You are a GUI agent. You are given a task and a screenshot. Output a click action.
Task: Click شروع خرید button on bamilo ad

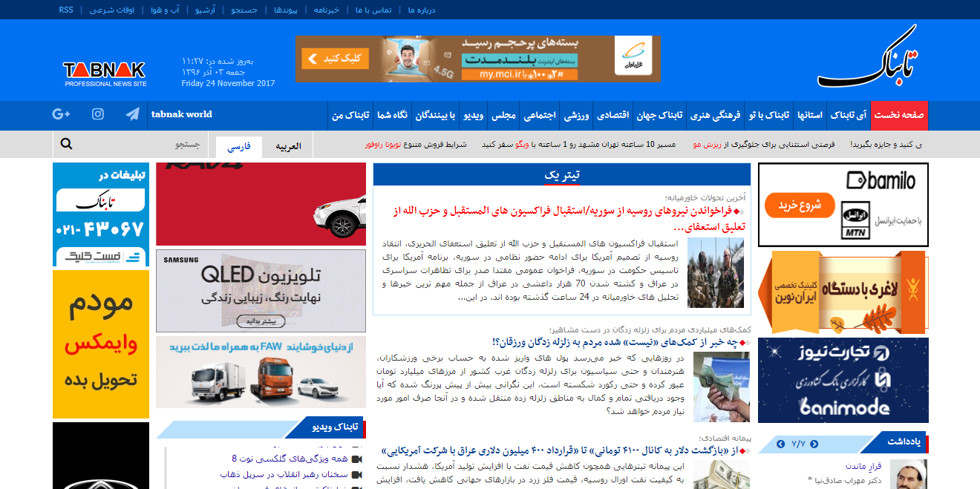tap(800, 206)
